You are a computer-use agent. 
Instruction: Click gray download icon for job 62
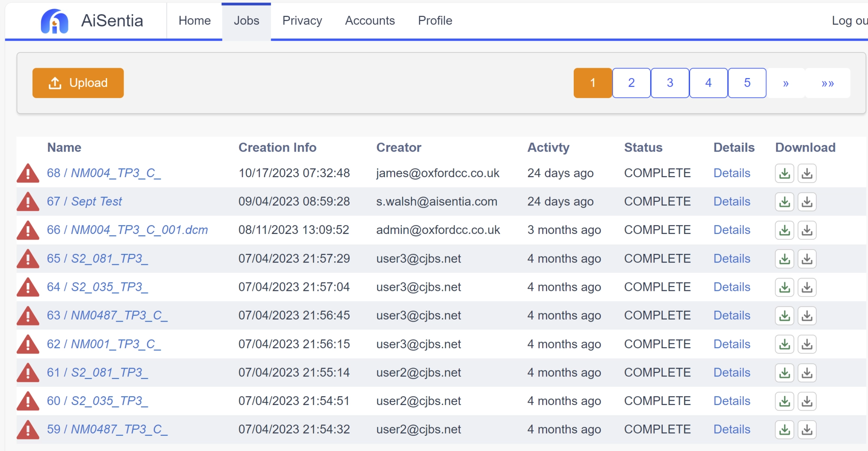click(x=807, y=344)
